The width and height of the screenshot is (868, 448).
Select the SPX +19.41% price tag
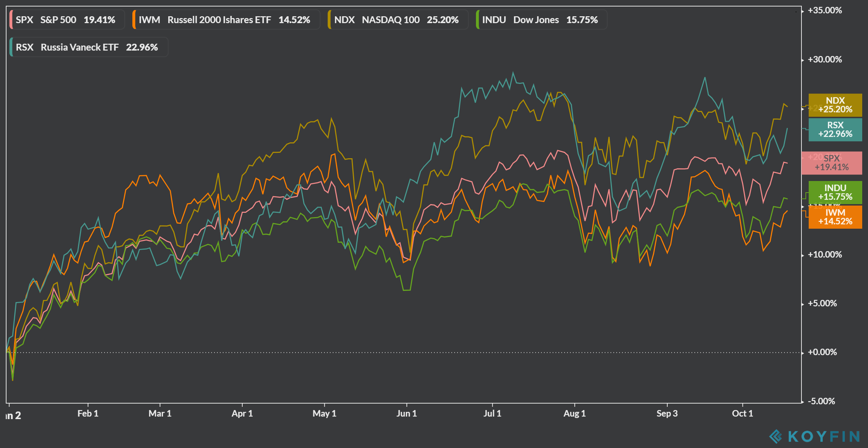[x=832, y=163]
